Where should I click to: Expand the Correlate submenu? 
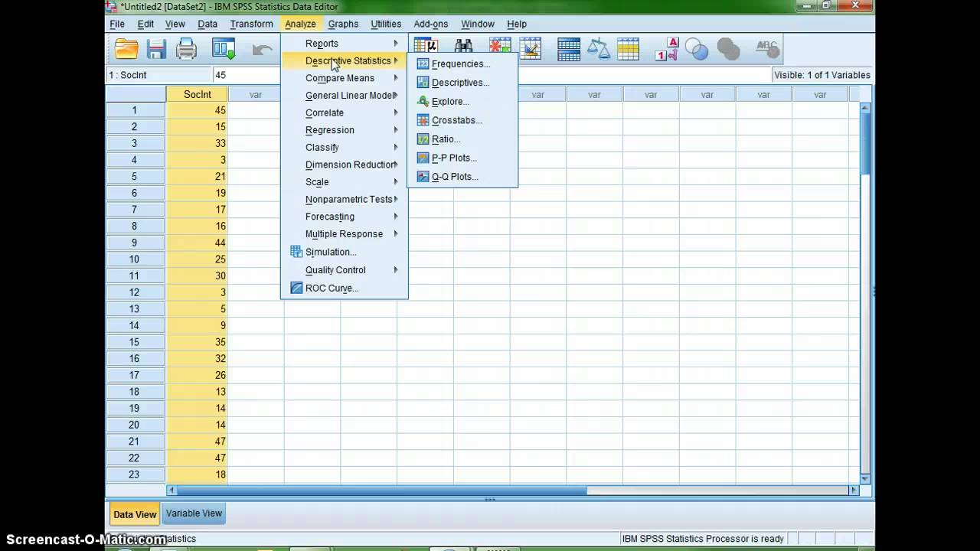click(345, 112)
